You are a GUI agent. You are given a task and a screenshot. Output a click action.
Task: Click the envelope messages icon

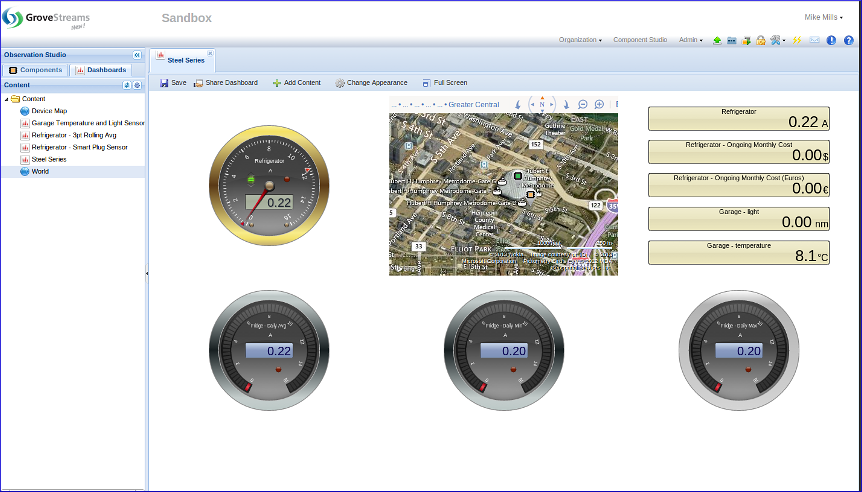(x=814, y=40)
